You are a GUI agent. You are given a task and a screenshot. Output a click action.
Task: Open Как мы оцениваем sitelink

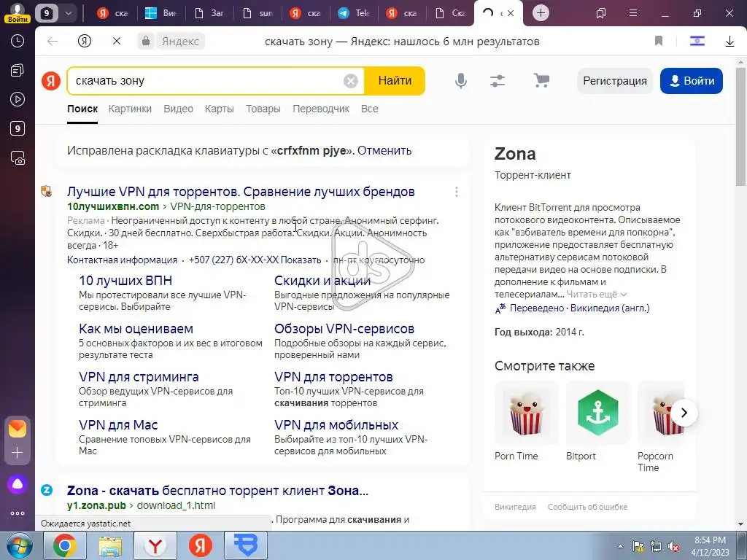click(x=136, y=329)
